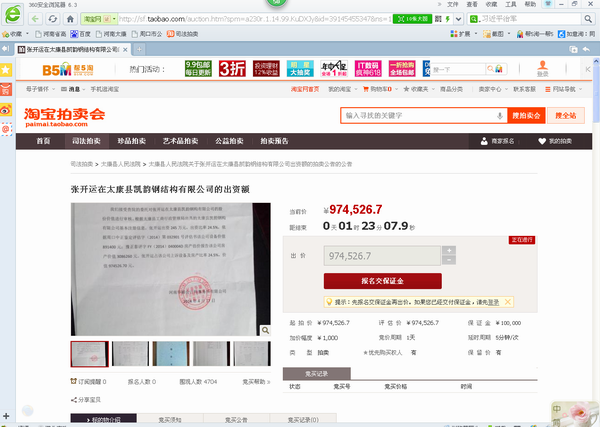Click the B5M logo in the top banner

click(x=67, y=70)
